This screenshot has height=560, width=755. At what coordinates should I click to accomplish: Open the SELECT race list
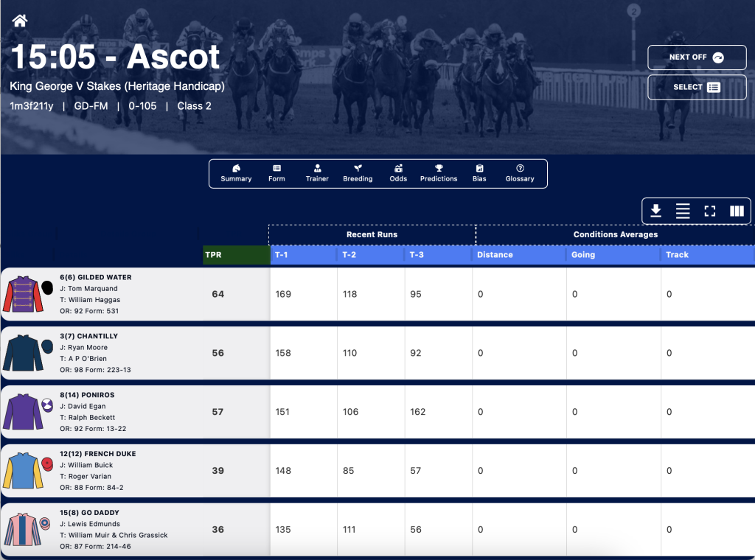697,87
